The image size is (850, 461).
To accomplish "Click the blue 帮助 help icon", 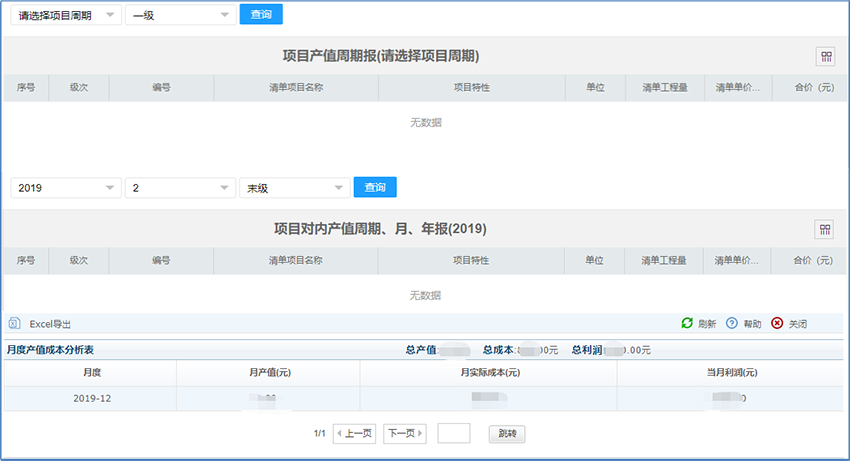I will pos(732,324).
